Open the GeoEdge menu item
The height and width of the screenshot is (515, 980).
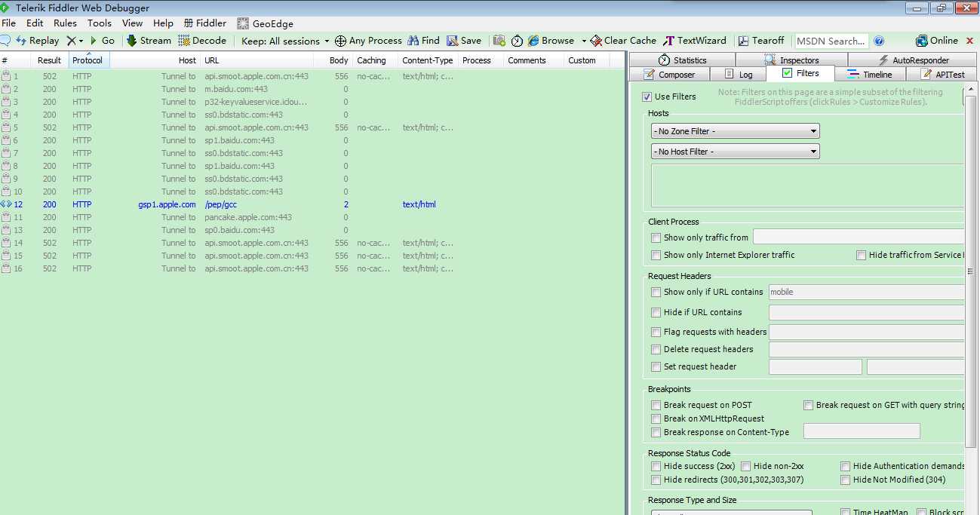[265, 23]
